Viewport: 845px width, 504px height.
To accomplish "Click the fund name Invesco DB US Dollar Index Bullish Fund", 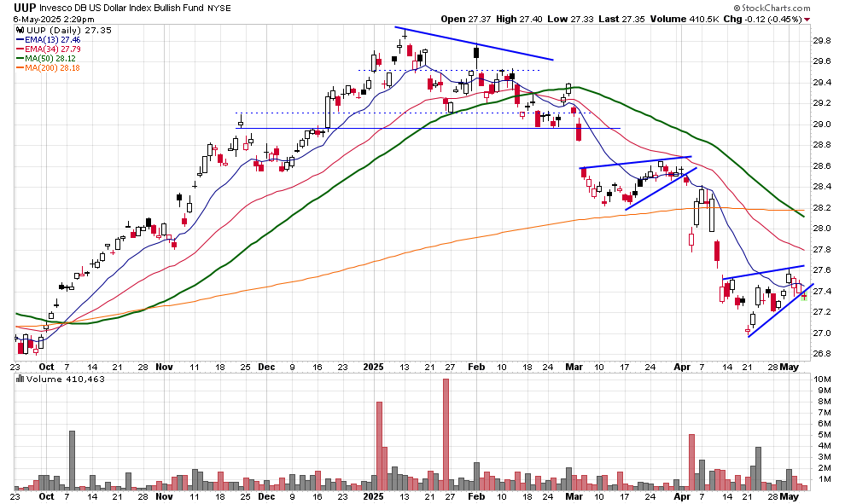I will (122, 8).
